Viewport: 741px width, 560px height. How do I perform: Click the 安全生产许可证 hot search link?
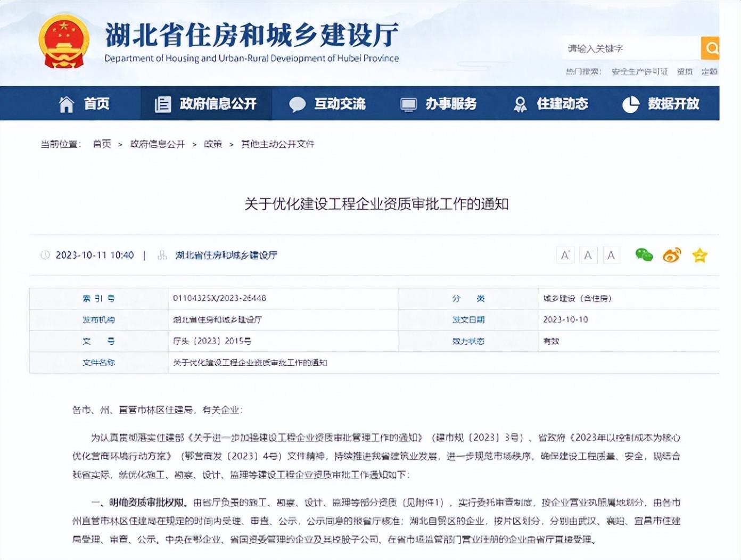(x=639, y=71)
